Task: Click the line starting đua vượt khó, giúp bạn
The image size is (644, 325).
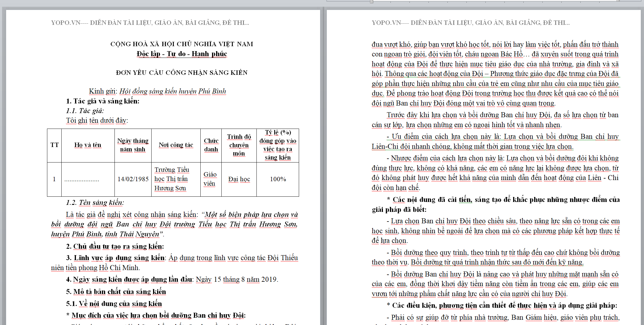Action: tap(495, 44)
